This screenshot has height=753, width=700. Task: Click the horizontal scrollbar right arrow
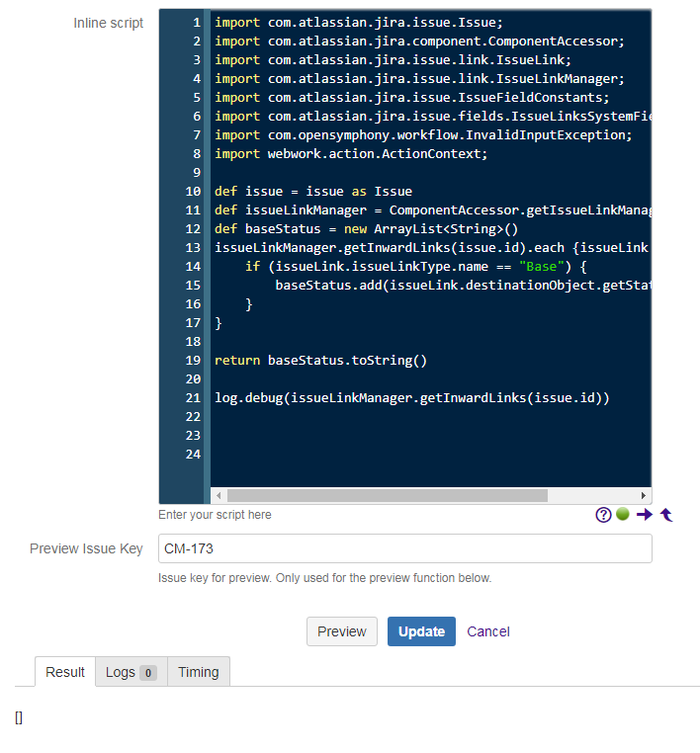coord(644,495)
